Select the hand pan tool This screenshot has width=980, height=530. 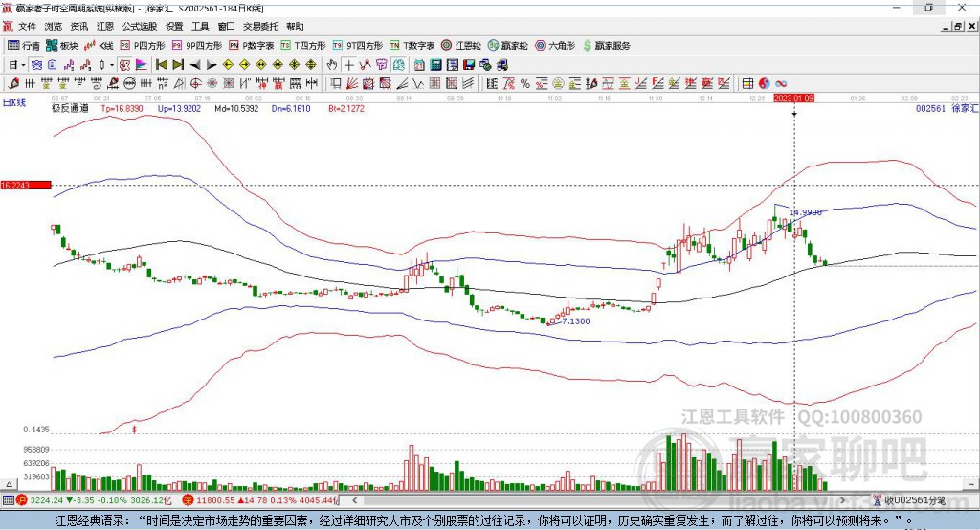[x=332, y=64]
